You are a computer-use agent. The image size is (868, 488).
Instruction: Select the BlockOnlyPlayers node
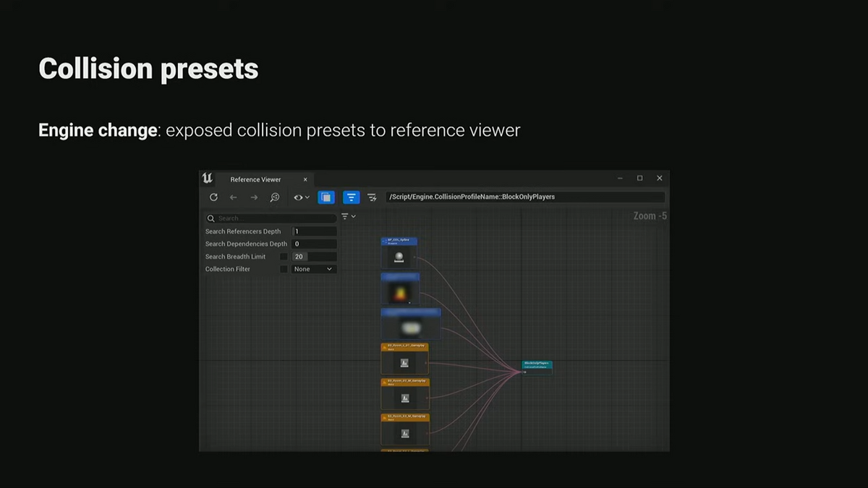pyautogui.click(x=537, y=366)
